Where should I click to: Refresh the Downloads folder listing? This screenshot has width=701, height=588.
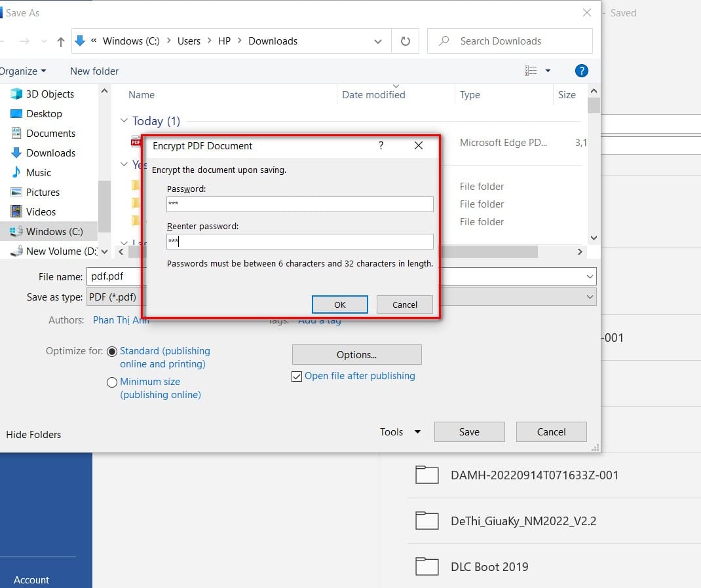[x=405, y=41]
